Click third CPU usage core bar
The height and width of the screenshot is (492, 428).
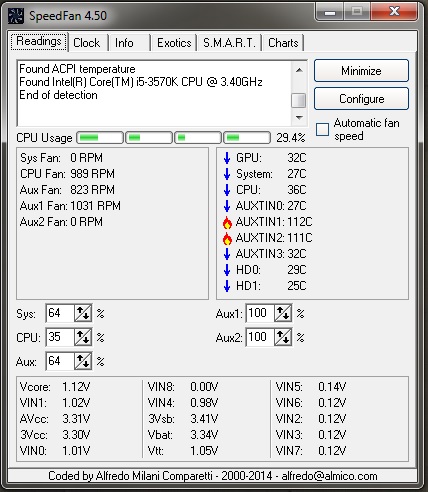[198, 138]
